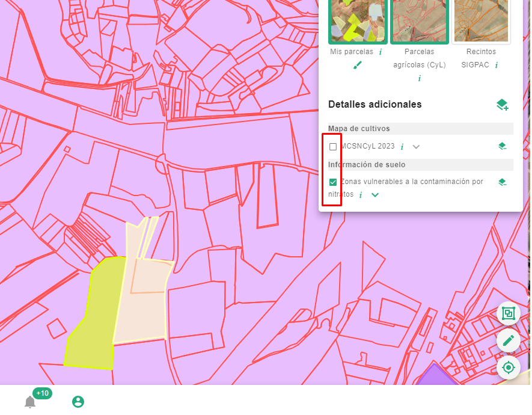Expand the MCSNCyL 2023 layer options
This screenshot has width=532, height=415.
[x=416, y=147]
